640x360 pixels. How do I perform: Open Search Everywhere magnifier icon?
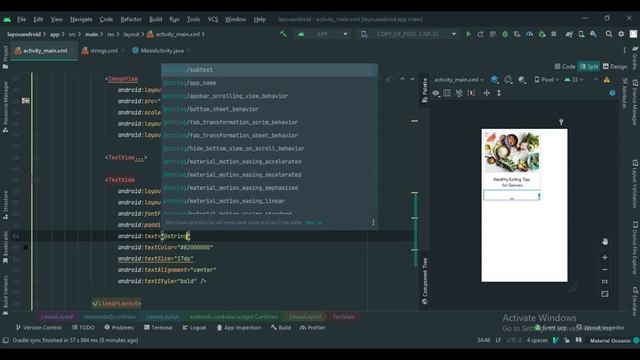tap(609, 34)
